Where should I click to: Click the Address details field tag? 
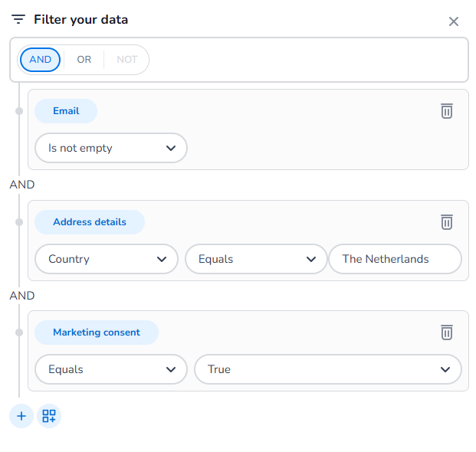[x=90, y=222]
